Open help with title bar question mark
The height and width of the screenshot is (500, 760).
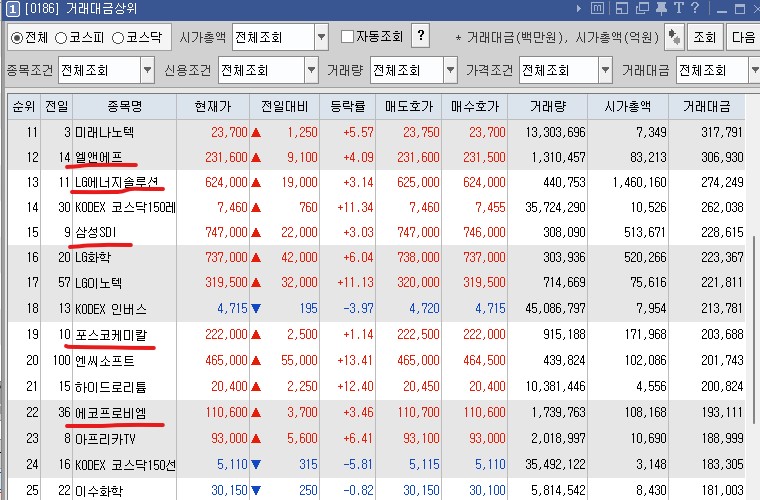(695, 8)
